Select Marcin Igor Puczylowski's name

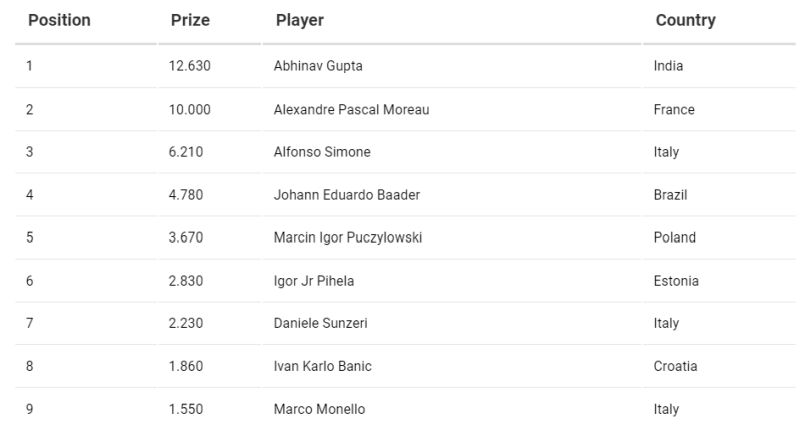(347, 238)
